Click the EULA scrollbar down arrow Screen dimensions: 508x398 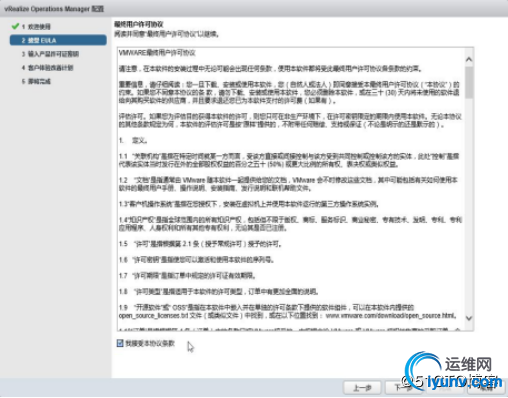(469, 318)
